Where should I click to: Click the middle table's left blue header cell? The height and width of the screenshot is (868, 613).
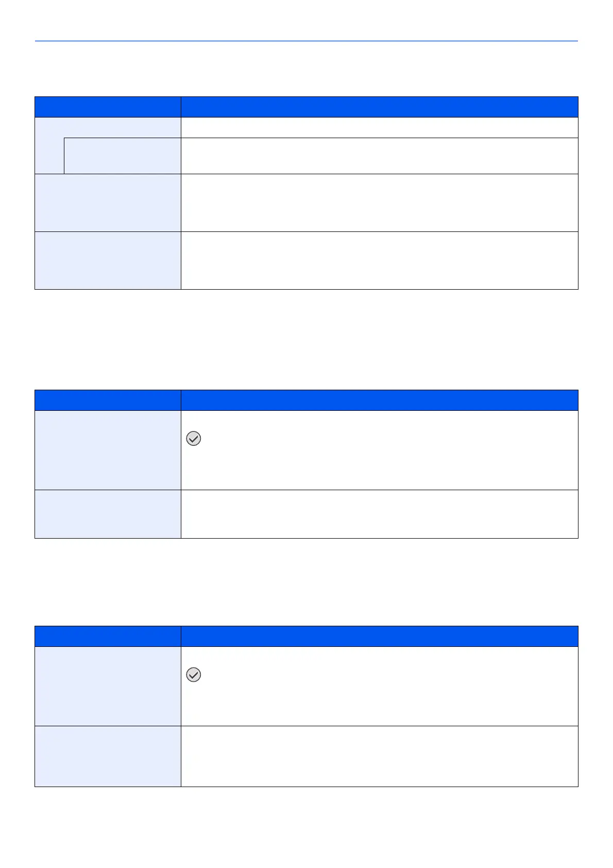click(108, 400)
